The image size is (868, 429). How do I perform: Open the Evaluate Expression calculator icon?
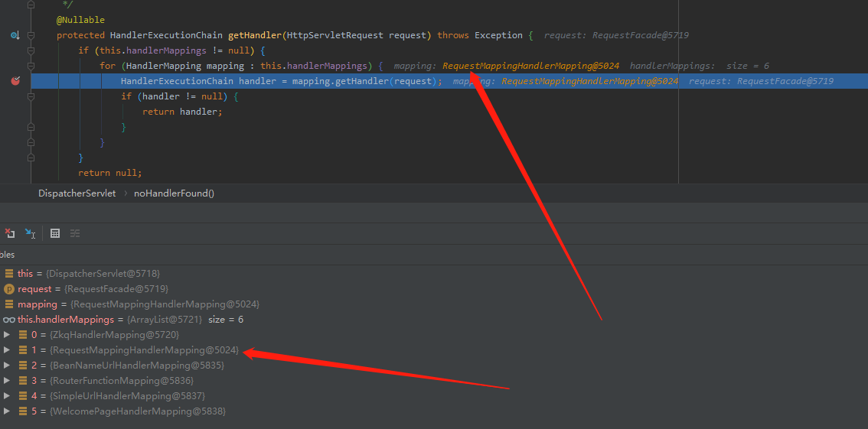[x=55, y=233]
